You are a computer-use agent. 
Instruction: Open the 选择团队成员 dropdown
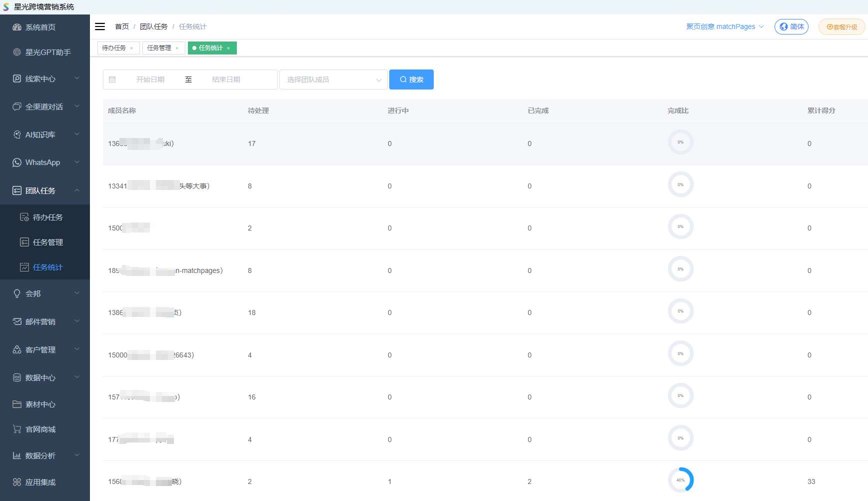click(333, 79)
